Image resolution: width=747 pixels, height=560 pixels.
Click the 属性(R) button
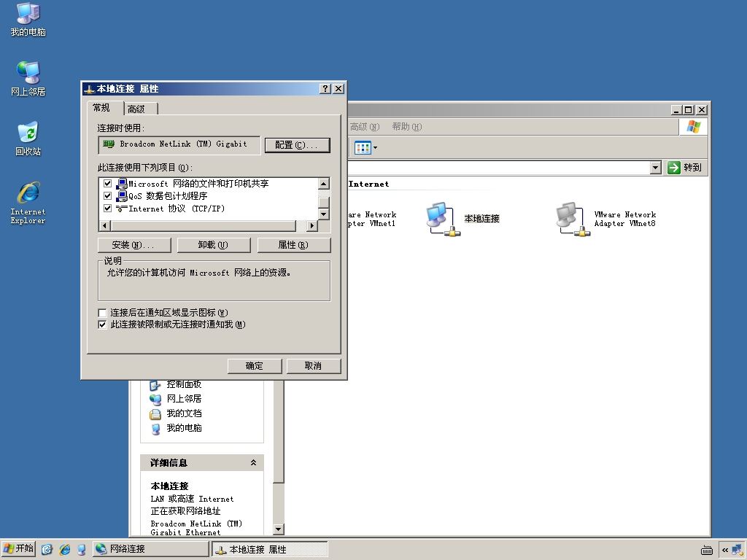click(293, 245)
